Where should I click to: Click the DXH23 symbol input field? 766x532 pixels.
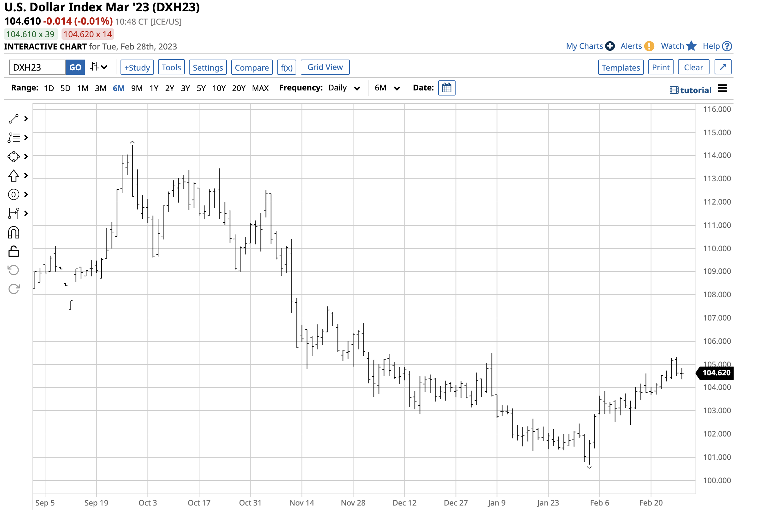[x=37, y=68]
